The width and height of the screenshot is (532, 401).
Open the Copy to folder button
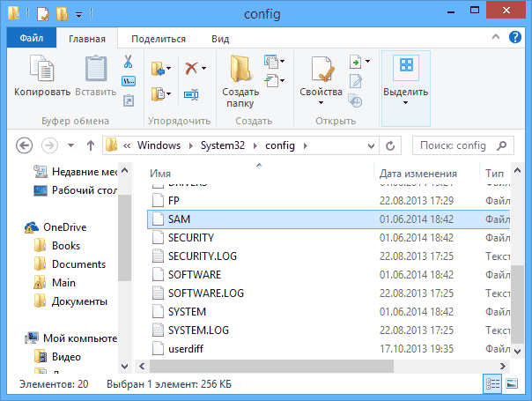coord(160,94)
